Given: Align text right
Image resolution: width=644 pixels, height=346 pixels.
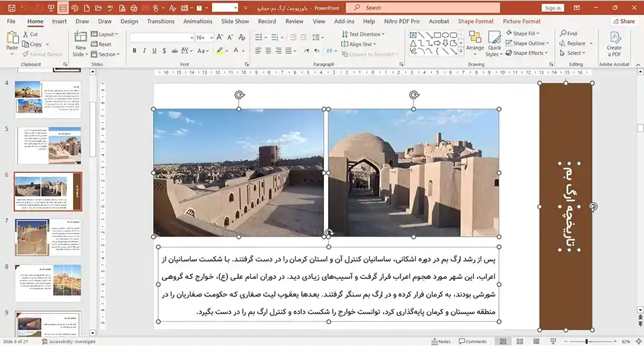Looking at the screenshot, I should click(278, 50).
